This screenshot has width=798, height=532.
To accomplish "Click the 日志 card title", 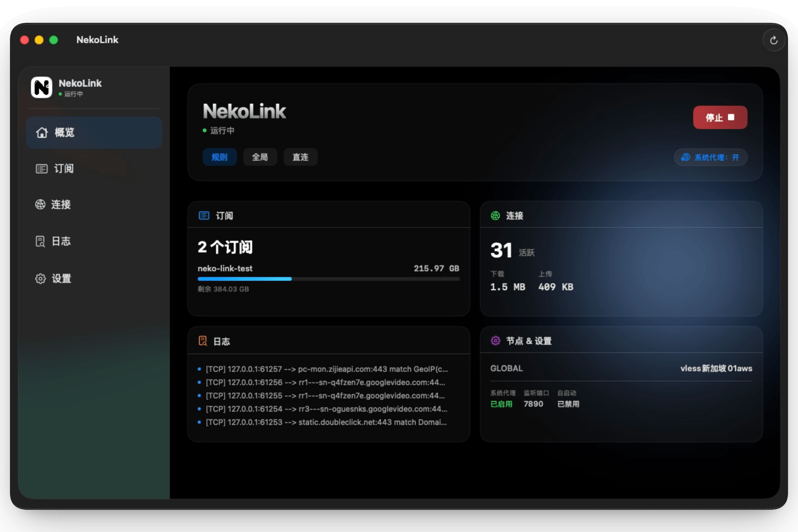I will coord(222,342).
